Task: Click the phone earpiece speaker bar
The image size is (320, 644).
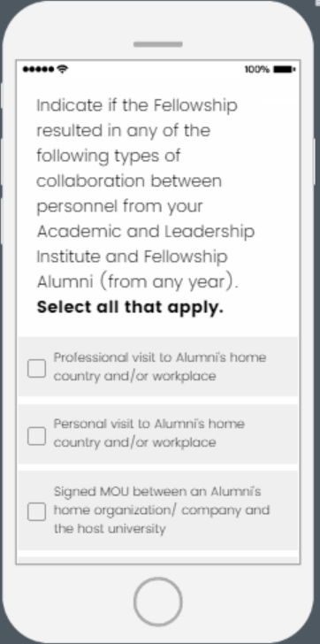Action: pos(158,44)
